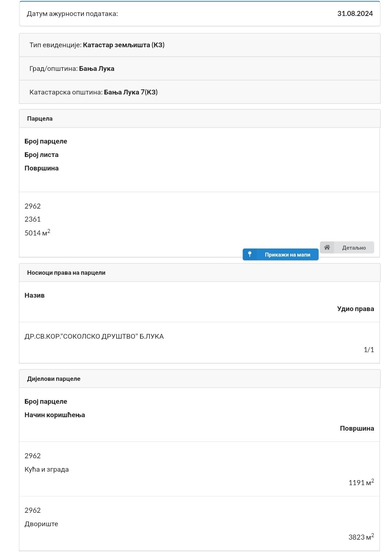Click the Кућа и зграда entry

coord(46,469)
